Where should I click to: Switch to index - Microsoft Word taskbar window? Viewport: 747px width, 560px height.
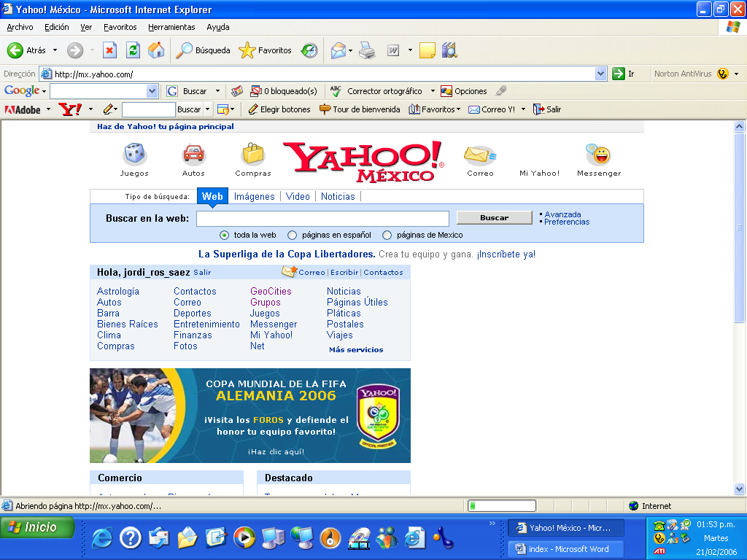coord(565,549)
